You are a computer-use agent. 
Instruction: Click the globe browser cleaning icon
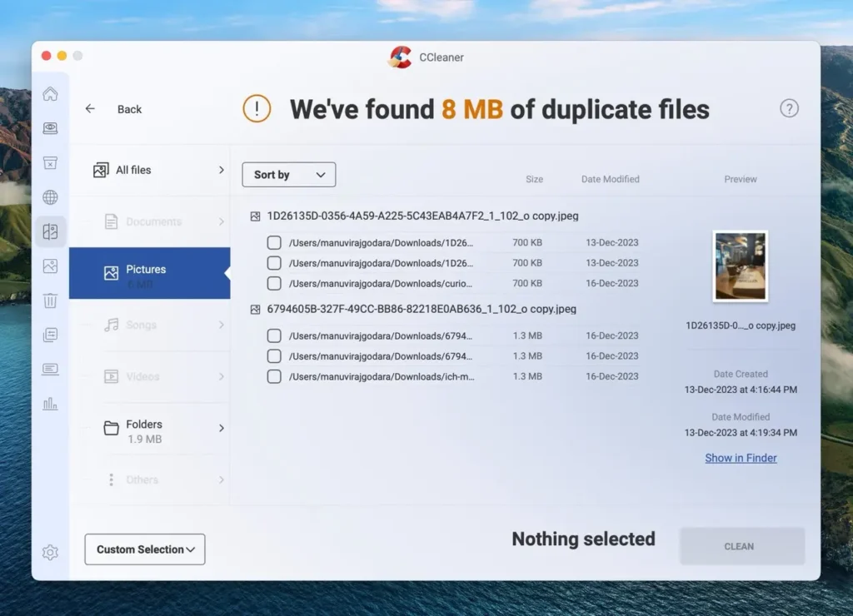pyautogui.click(x=50, y=197)
